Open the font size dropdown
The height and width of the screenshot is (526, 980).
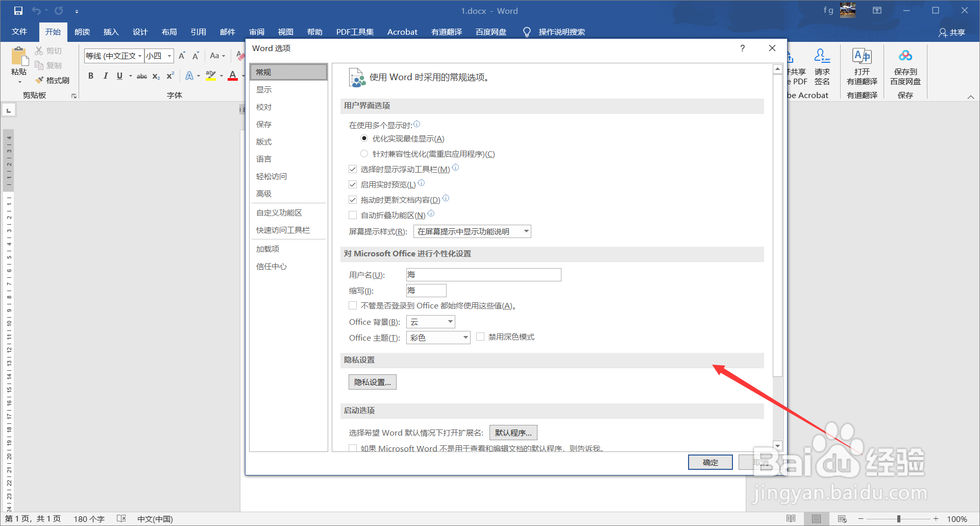(169, 56)
